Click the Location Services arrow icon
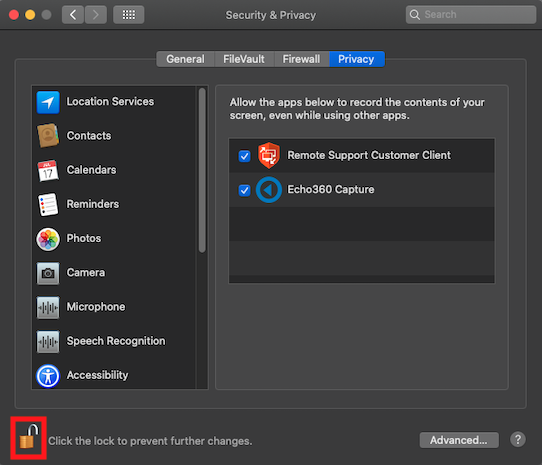This screenshot has height=465, width=542. (x=48, y=102)
